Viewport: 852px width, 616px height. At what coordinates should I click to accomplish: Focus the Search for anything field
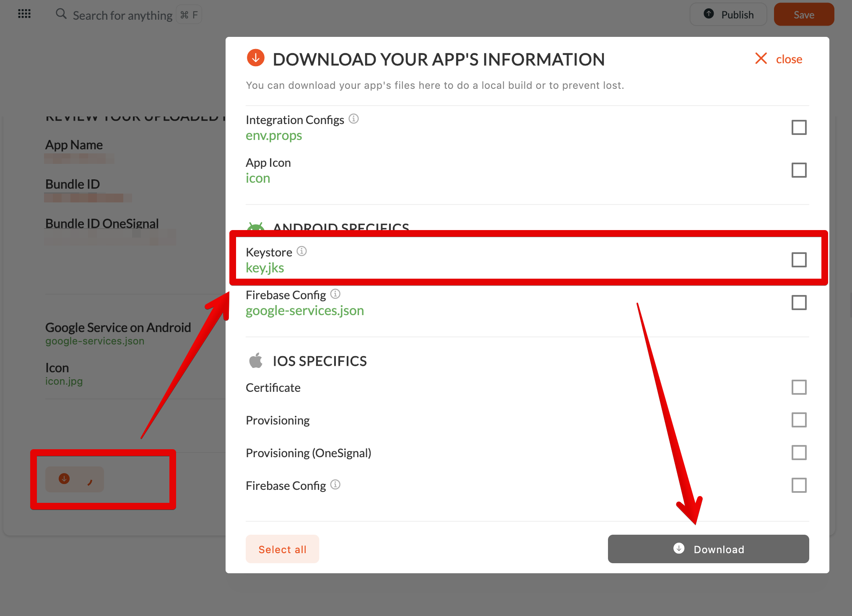(122, 16)
